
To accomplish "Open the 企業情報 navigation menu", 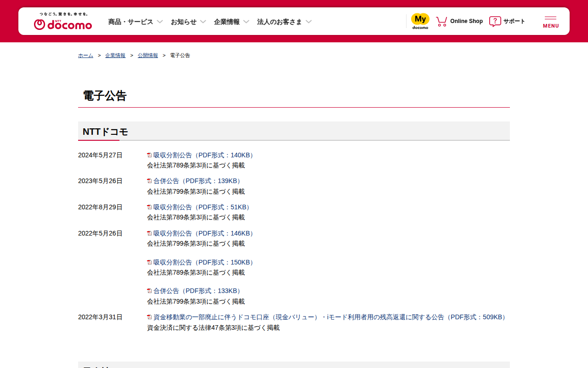I will 232,22.
